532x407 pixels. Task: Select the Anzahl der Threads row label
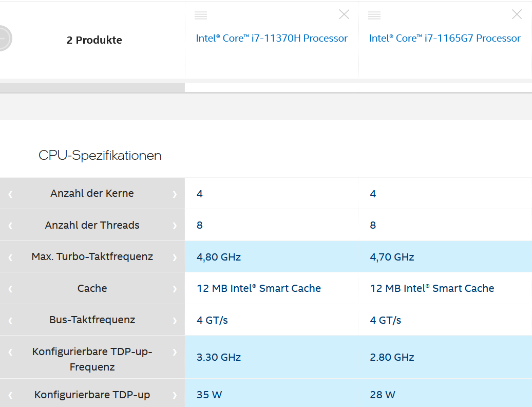(92, 225)
